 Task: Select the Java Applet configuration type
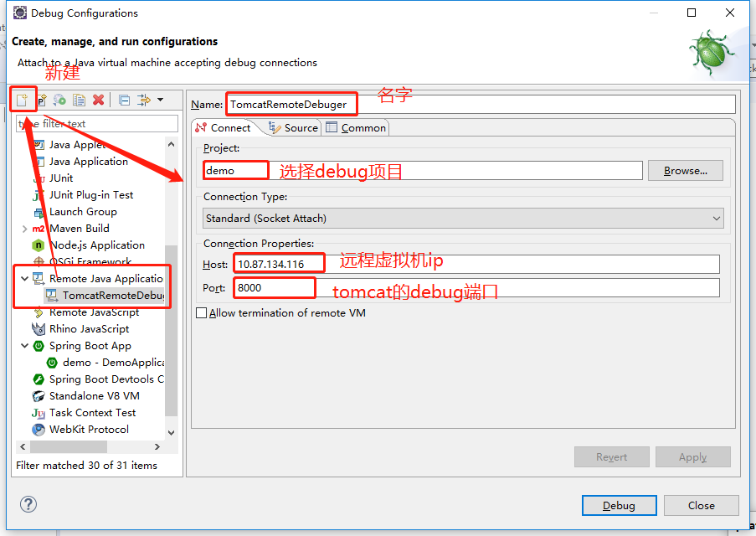coord(77,145)
